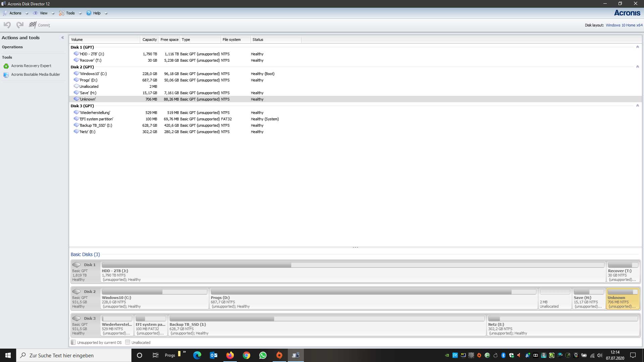Open Windows Start menu

coord(8,355)
